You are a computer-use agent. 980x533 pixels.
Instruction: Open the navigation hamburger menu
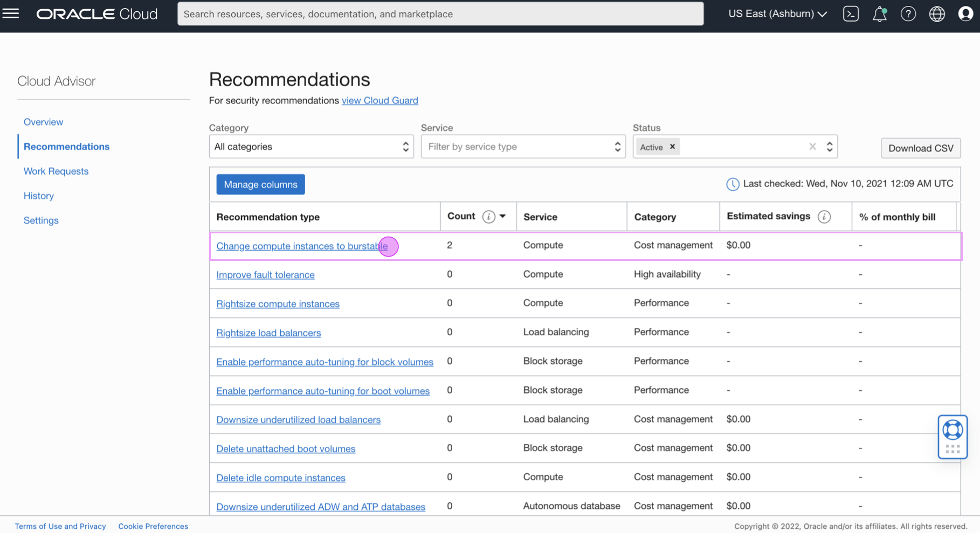click(11, 13)
